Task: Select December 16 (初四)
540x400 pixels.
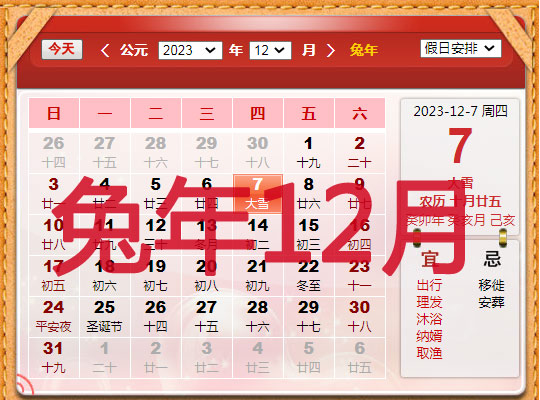Action: 360,235
